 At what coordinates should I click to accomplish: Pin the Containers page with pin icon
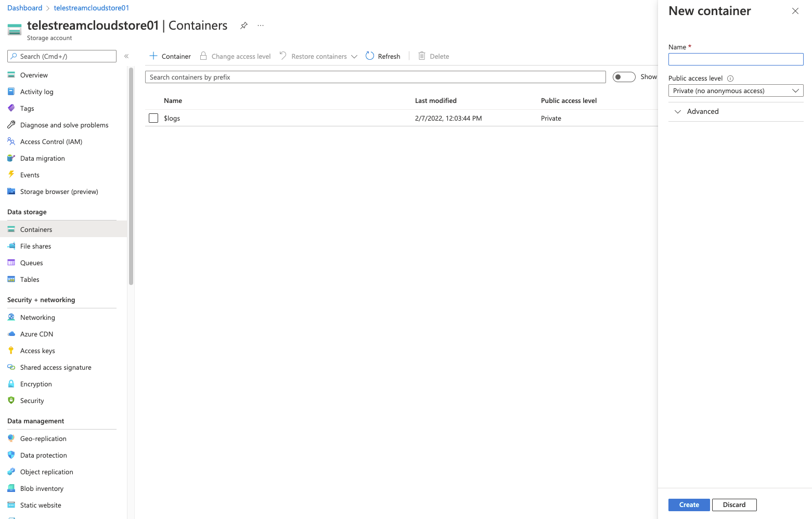(x=244, y=25)
